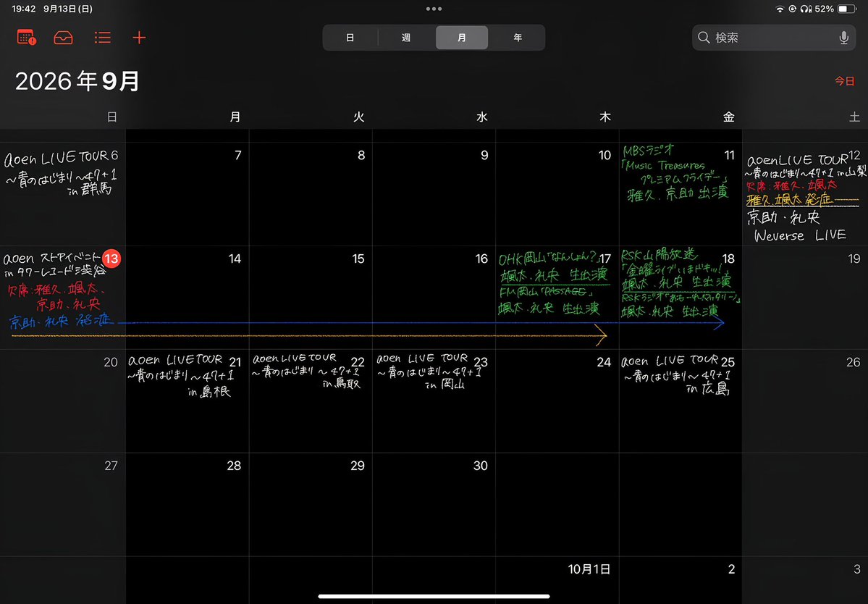The width and height of the screenshot is (868, 604).
Task: Select October 2 day cell
Action: [x=681, y=580]
